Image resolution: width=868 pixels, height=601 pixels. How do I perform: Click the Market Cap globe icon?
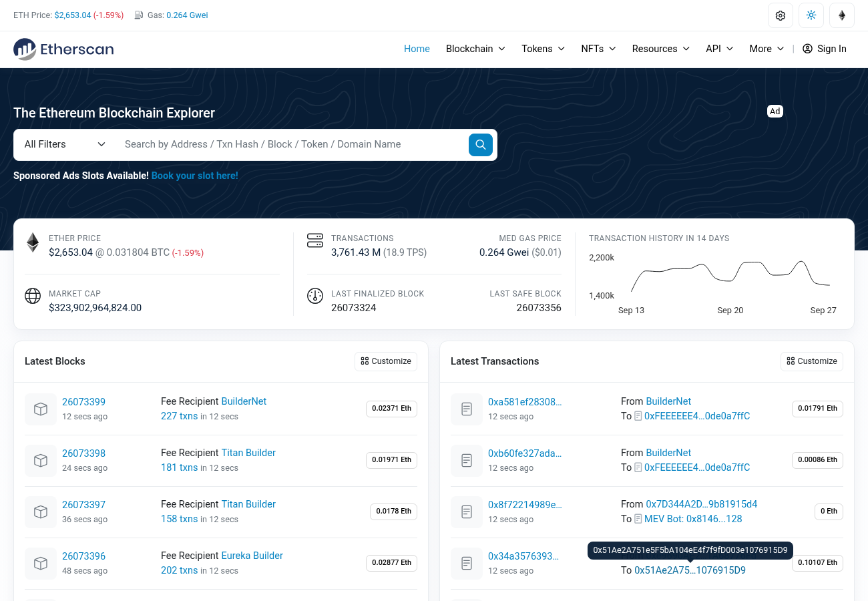[x=33, y=296]
